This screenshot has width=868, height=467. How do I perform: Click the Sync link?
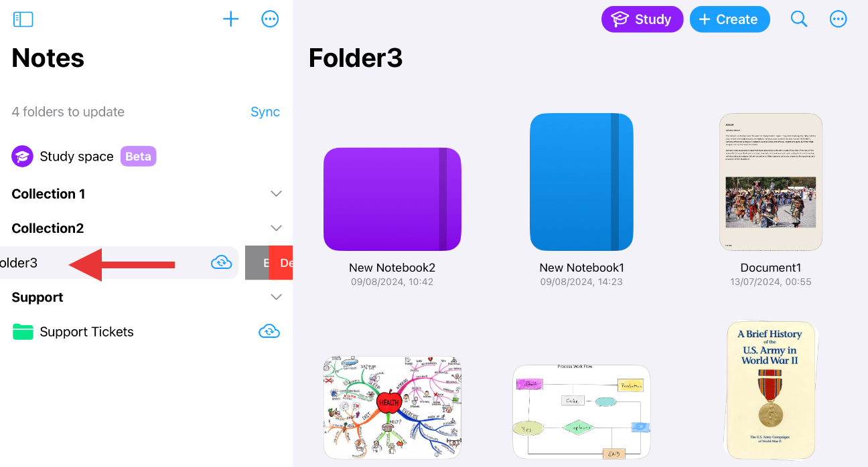[265, 112]
